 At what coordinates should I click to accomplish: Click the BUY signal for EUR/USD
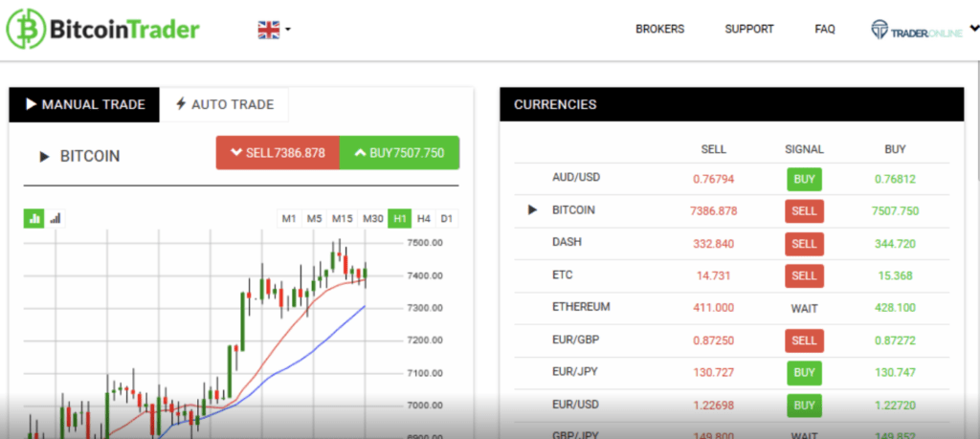click(804, 406)
